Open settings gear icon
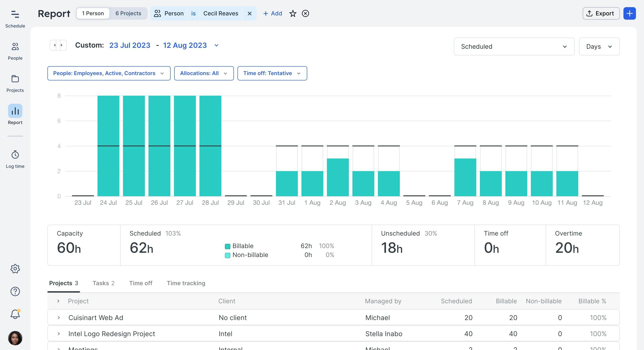 (15, 269)
